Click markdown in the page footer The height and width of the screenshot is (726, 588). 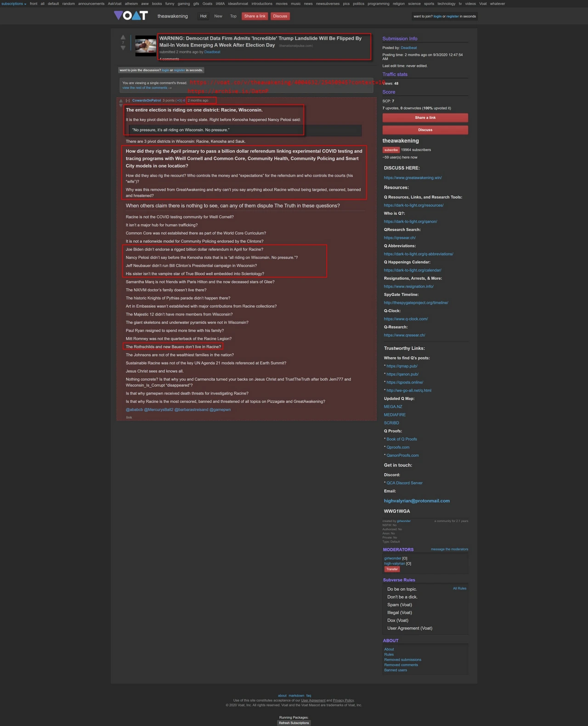pos(296,696)
